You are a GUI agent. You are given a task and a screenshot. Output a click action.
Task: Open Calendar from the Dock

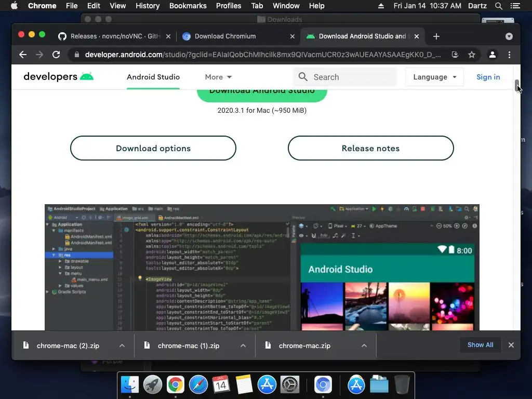point(221,385)
